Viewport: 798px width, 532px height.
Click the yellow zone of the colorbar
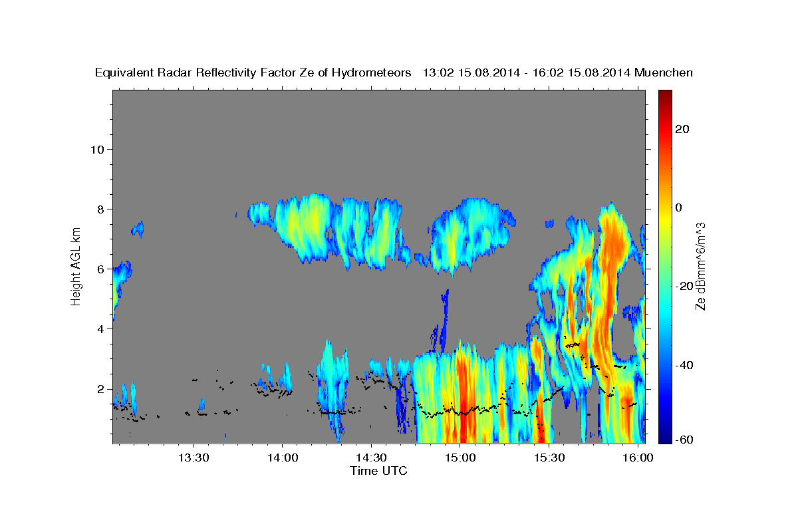point(664,219)
